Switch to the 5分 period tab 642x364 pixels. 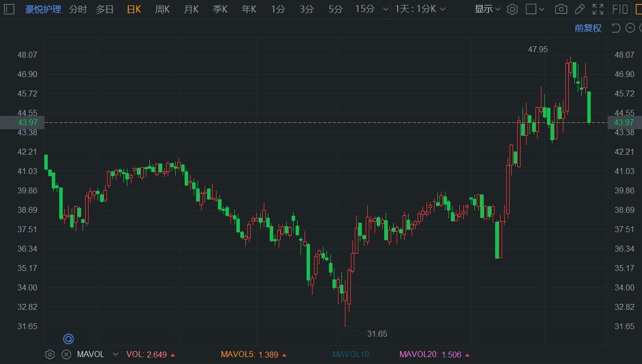pos(335,9)
